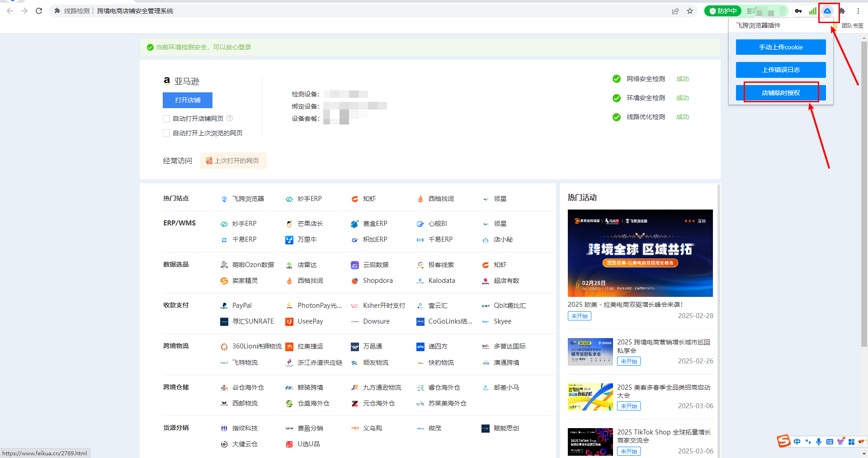Click 防护中 protection status badge
The image size is (868, 458).
(x=723, y=11)
